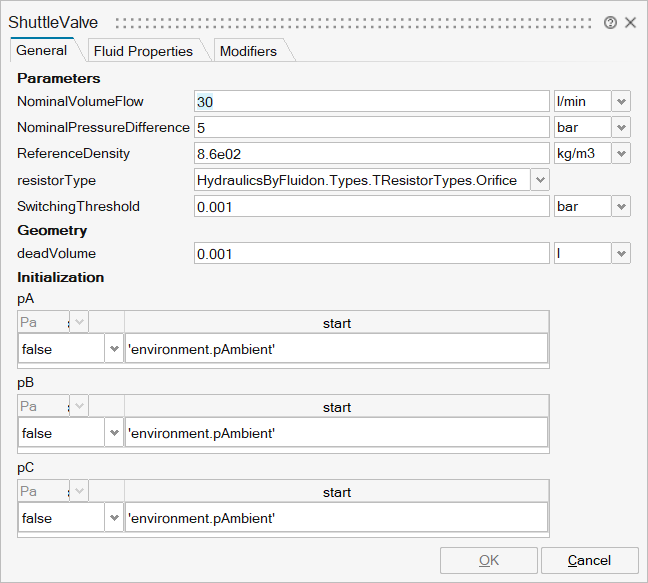648x583 pixels.
Task: Click the OK button
Action: point(489,560)
